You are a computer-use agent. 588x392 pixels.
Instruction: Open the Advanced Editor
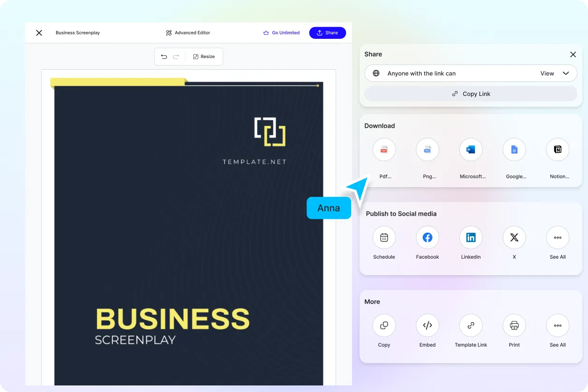point(188,33)
